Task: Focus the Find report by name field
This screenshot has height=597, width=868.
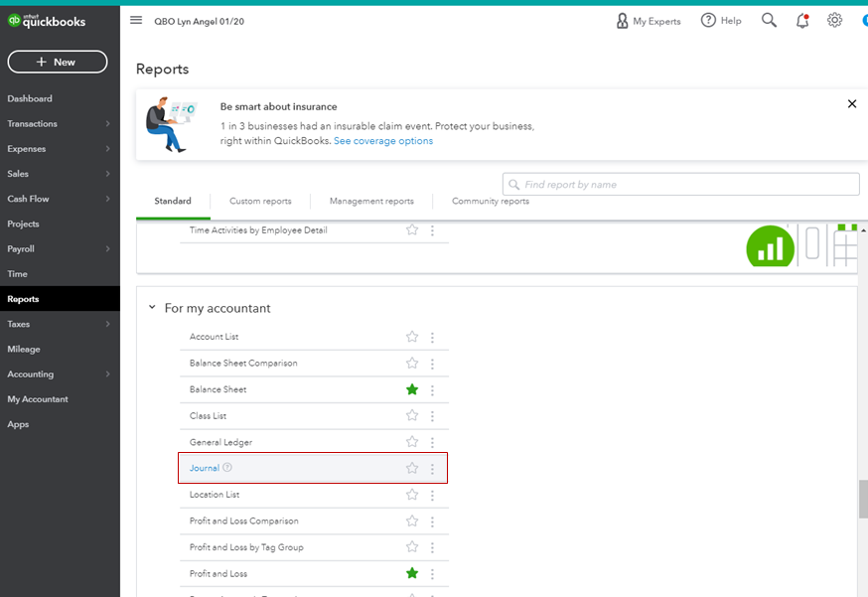Action: (x=681, y=185)
